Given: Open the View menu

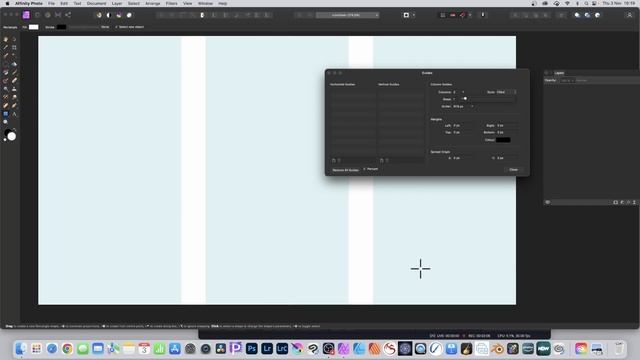Looking at the screenshot, I should click(x=187, y=3).
